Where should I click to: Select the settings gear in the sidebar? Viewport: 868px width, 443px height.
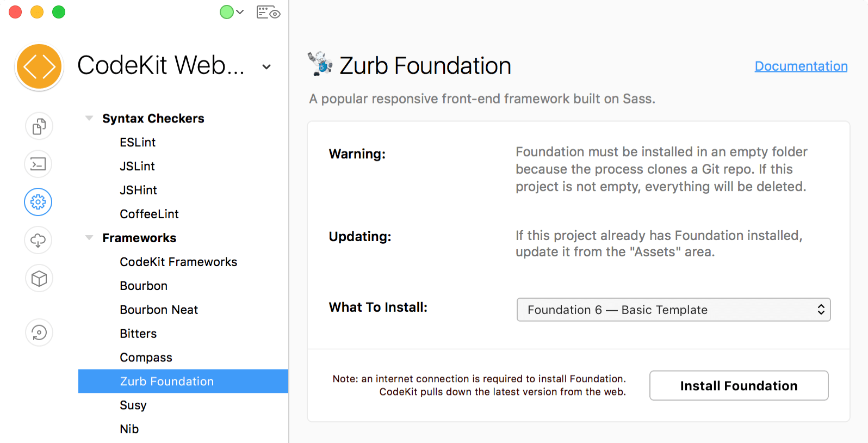point(38,202)
